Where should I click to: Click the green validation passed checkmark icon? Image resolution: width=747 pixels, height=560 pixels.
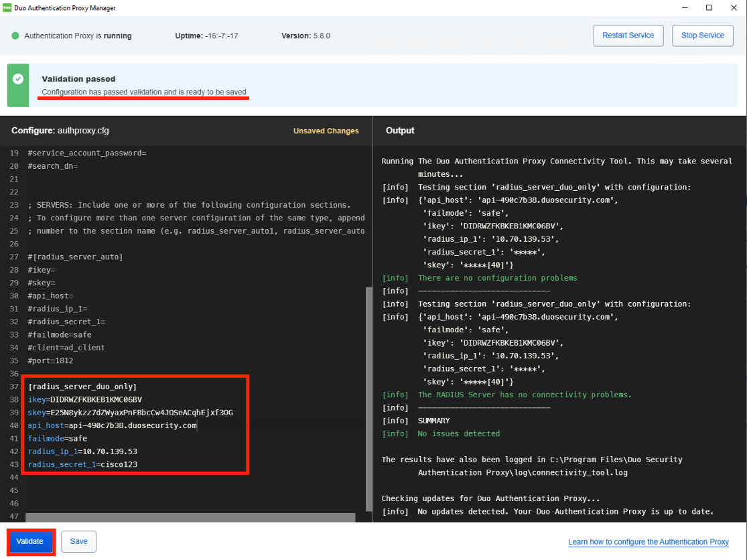pos(18,79)
